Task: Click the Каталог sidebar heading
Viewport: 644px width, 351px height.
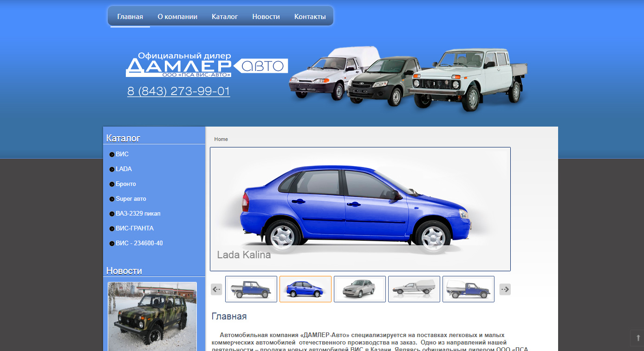Action: coord(123,138)
